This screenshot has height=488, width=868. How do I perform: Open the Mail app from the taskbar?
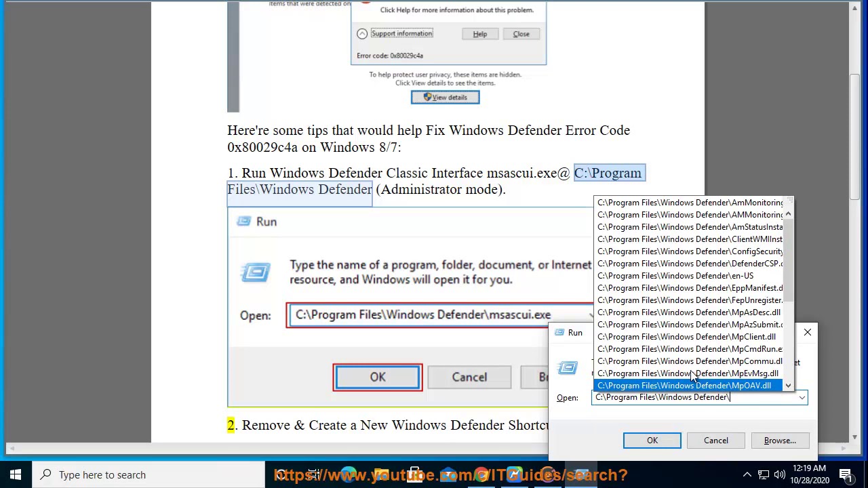point(448,474)
